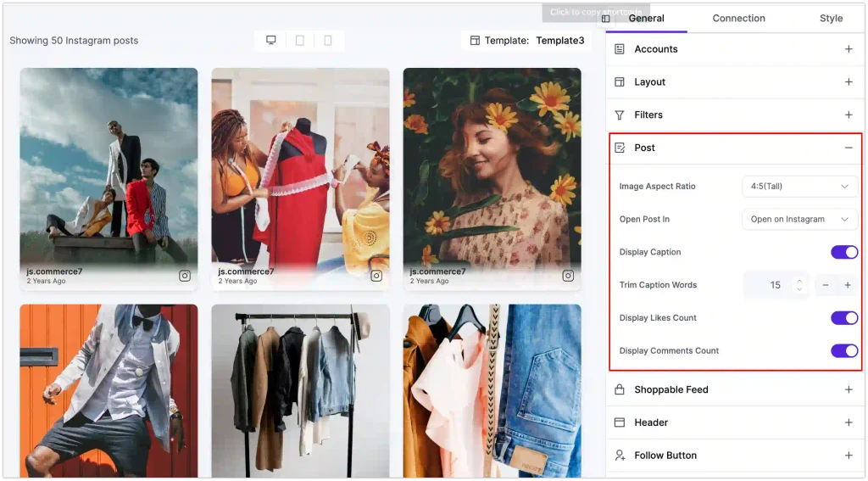Image resolution: width=868 pixels, height=481 pixels.
Task: Click the Layout section icon
Action: 620,82
